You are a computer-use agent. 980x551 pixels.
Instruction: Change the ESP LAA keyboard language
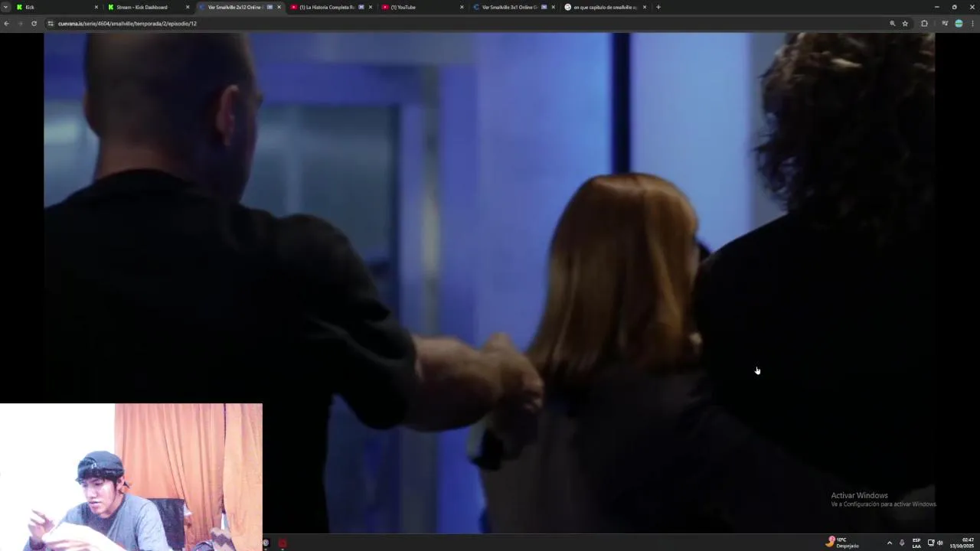(x=916, y=543)
